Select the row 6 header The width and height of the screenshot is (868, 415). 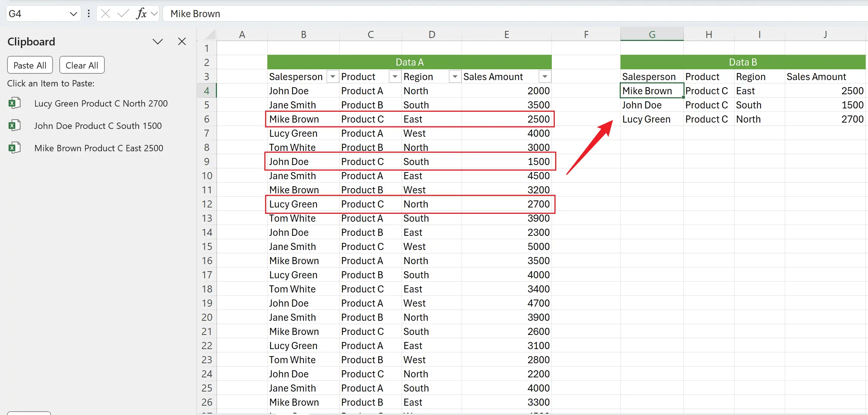pos(207,119)
